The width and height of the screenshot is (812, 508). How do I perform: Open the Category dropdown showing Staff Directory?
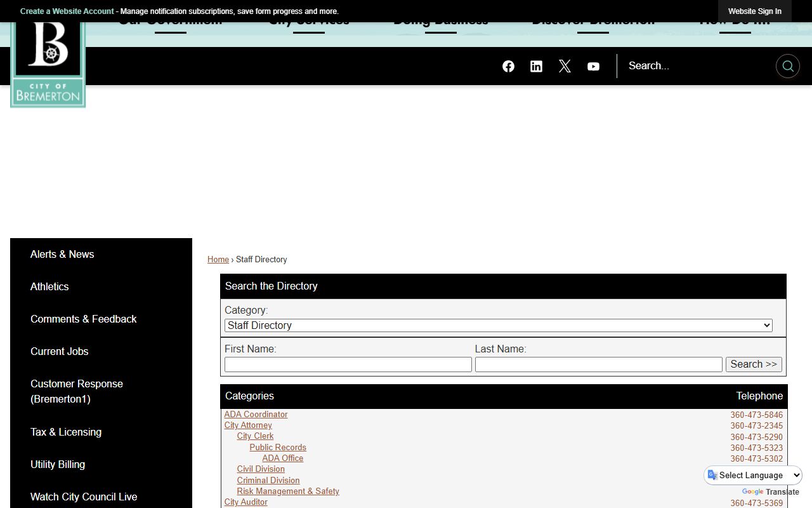click(499, 325)
